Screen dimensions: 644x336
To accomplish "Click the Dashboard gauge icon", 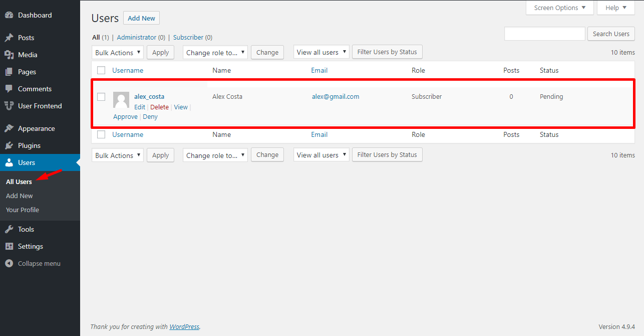I will (9, 15).
